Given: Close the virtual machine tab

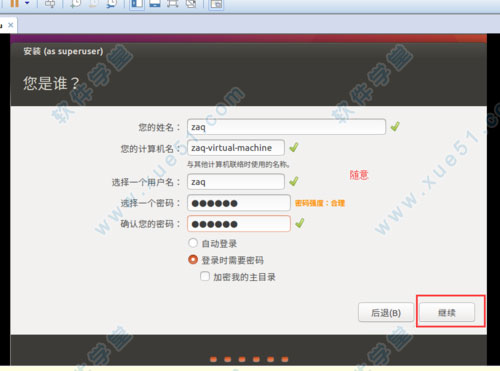Looking at the screenshot, I should (x=11, y=25).
